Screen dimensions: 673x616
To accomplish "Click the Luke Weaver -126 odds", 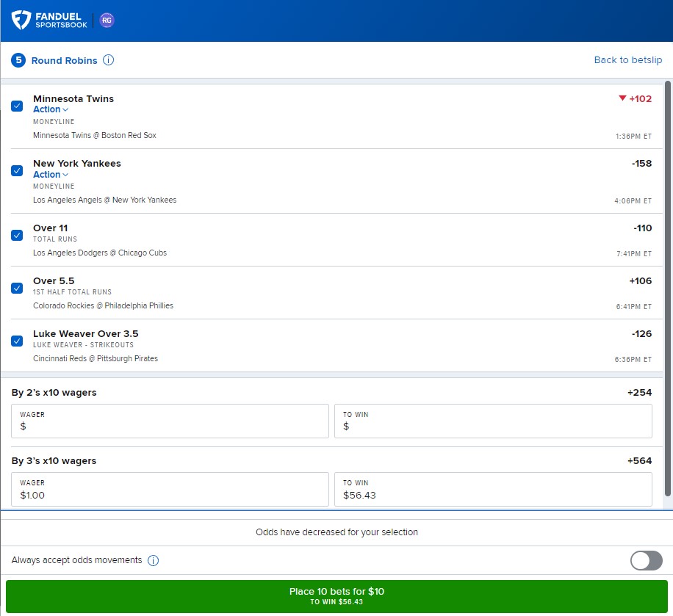I will tap(641, 334).
